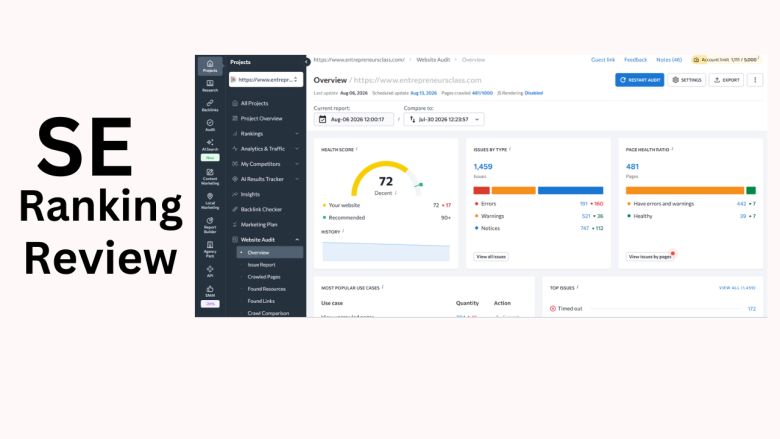Click the History info icon

[x=343, y=231]
